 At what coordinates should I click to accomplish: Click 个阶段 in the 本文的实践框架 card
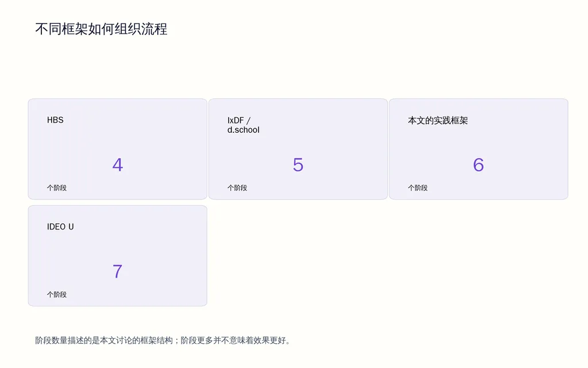[418, 188]
